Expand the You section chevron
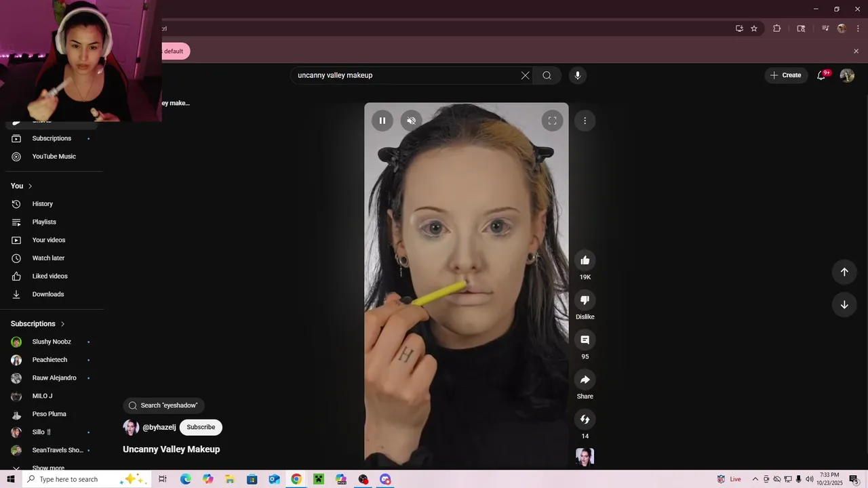Viewport: 868px width, 488px height. coord(30,186)
